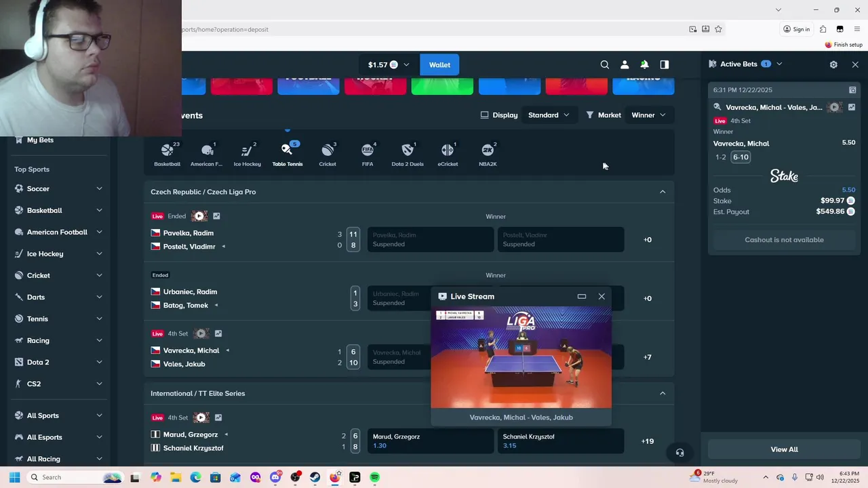
Task: Collapse the TT Elite Series section
Action: click(x=663, y=393)
